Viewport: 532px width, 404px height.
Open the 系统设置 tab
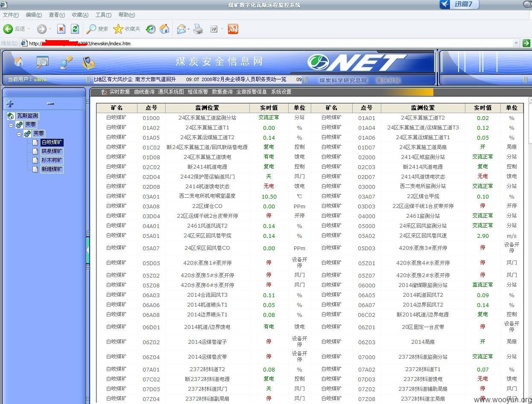281,92
